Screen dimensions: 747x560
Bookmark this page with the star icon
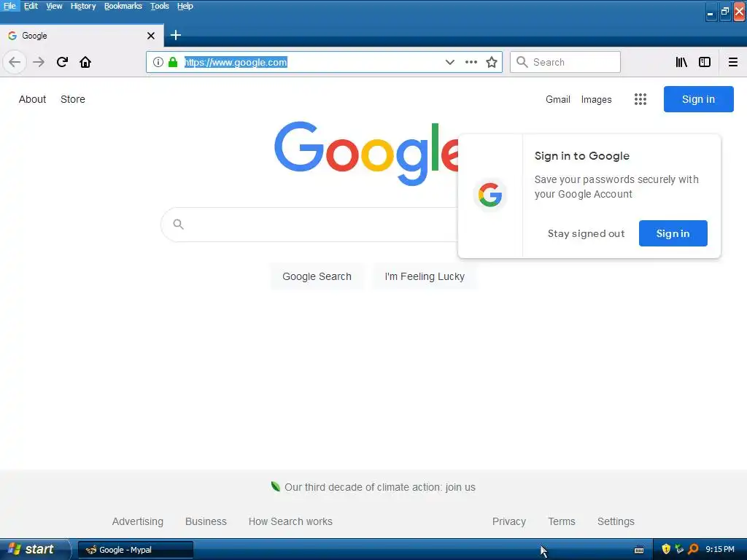pos(492,63)
